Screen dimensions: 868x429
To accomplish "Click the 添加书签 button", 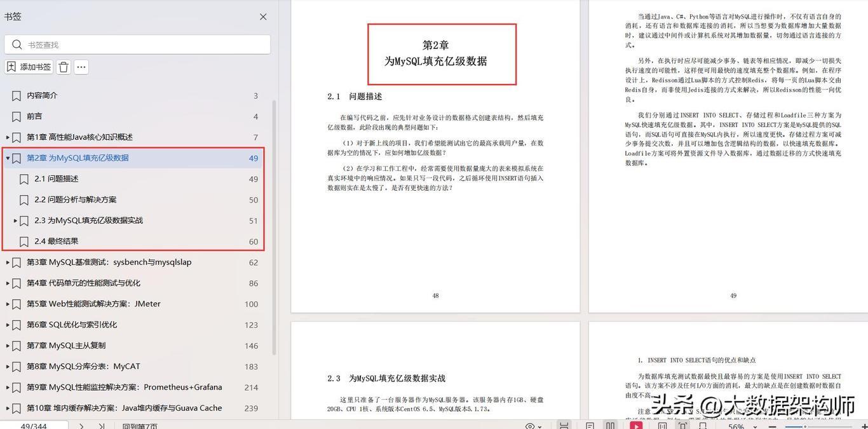I will click(x=29, y=67).
